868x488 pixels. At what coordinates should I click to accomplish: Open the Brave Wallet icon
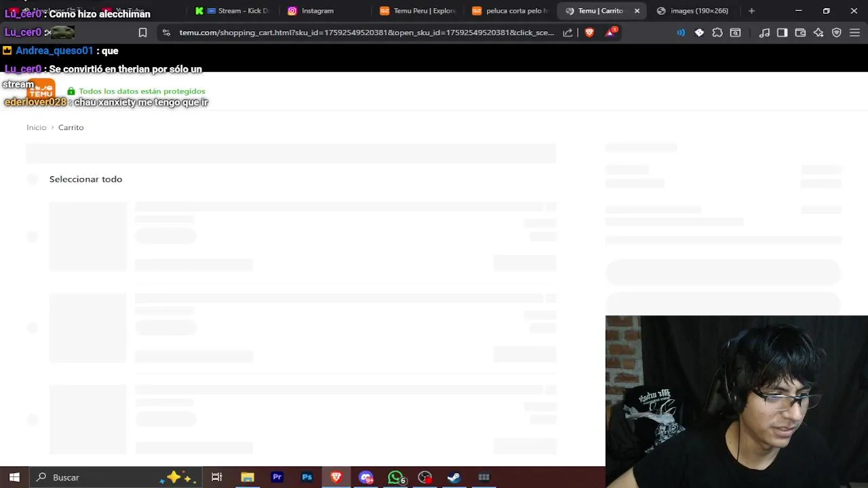coord(800,33)
